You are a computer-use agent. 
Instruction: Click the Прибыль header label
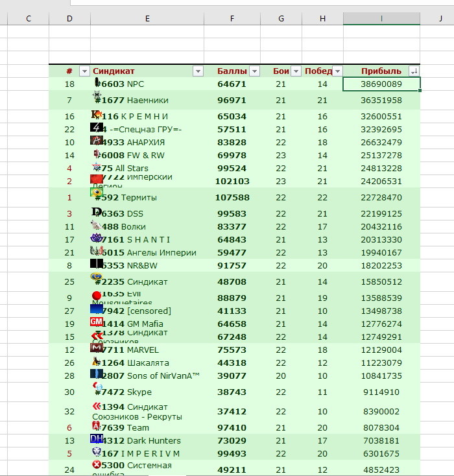pos(381,71)
